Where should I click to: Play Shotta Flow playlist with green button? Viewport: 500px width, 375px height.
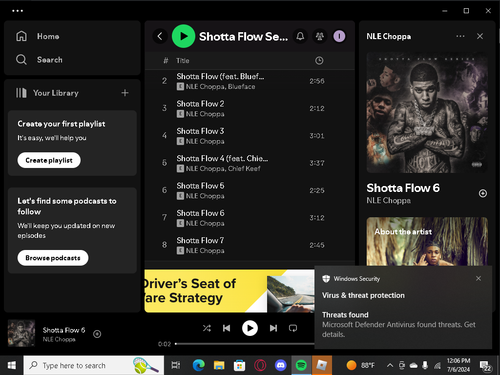pyautogui.click(x=183, y=36)
